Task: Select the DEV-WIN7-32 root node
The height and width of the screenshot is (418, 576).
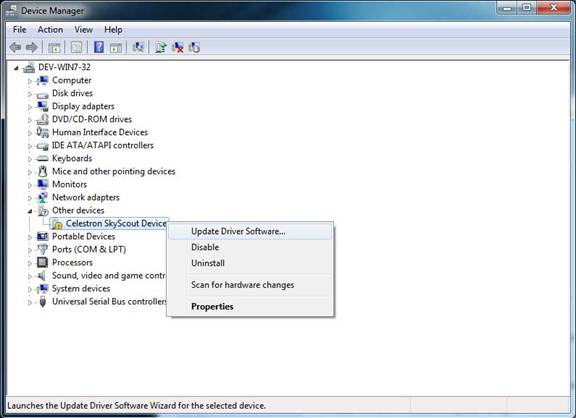Action: 64,67
